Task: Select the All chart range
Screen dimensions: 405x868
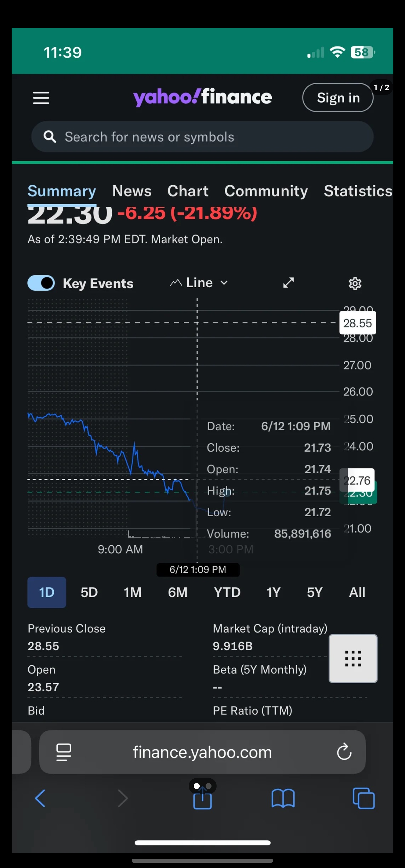Action: 357,592
